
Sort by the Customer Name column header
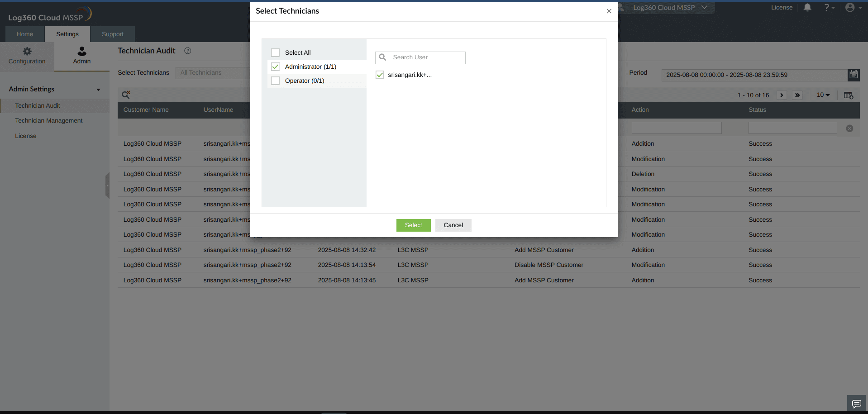146,110
